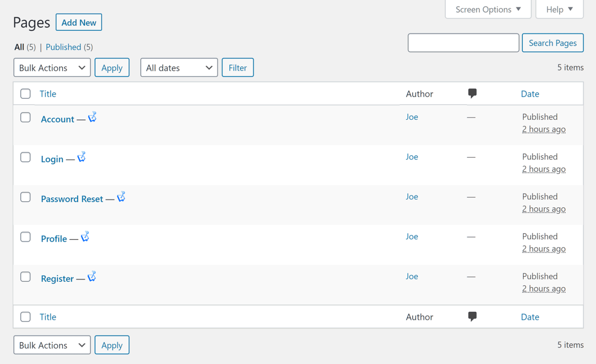This screenshot has height=364, width=596.
Task: Open author Joe's pages via link
Action: (412, 117)
